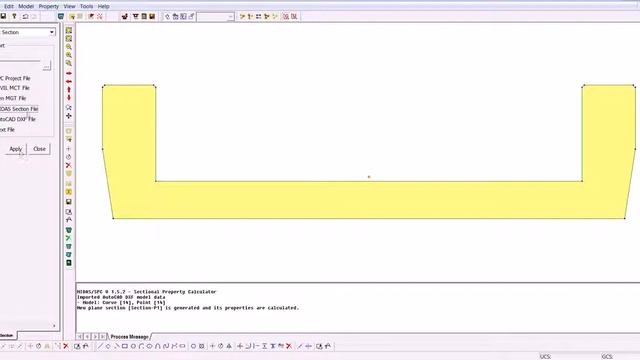Image resolution: width=640 pixels, height=360 pixels.
Task: Choose the Gen MGT File option
Action: [13, 98]
